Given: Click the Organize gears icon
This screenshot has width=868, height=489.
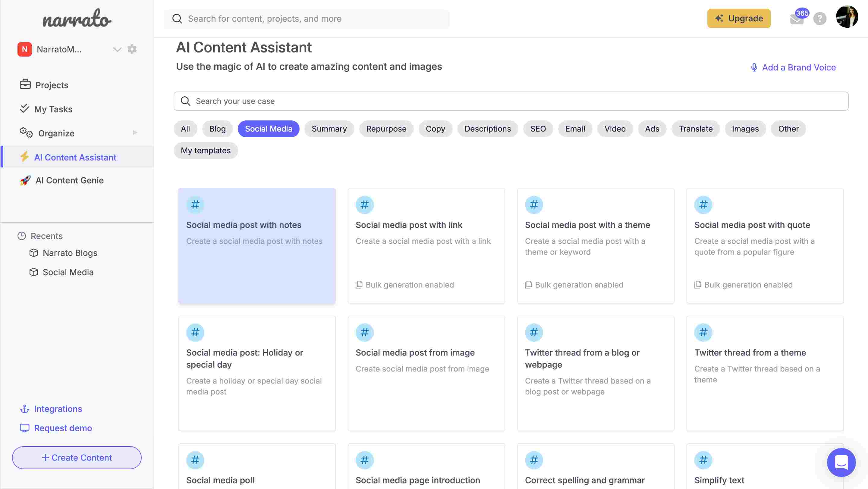Looking at the screenshot, I should point(26,132).
